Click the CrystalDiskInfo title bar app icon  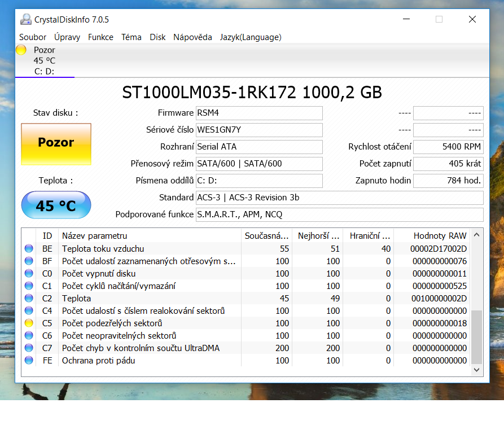coord(26,19)
